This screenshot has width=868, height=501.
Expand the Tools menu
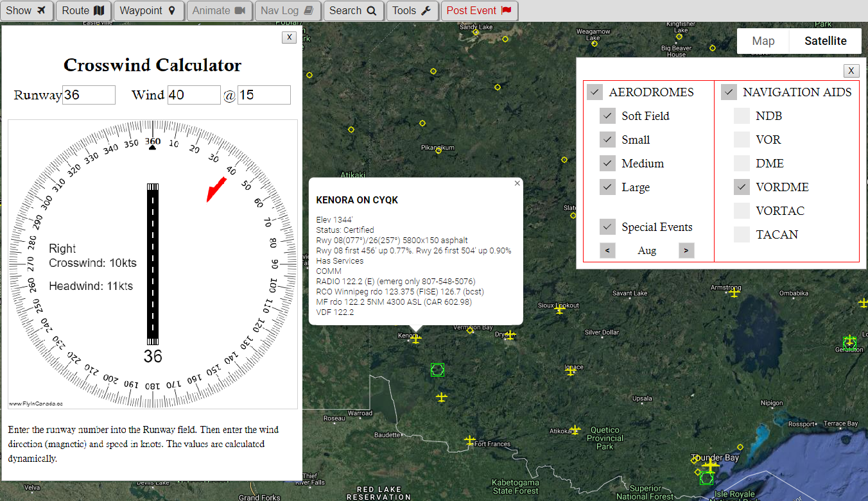tap(411, 10)
